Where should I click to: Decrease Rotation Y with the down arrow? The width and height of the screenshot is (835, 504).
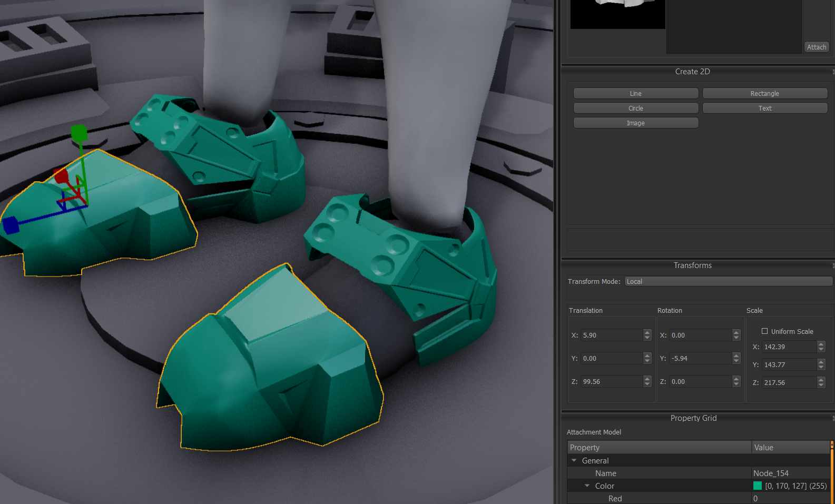pos(736,361)
